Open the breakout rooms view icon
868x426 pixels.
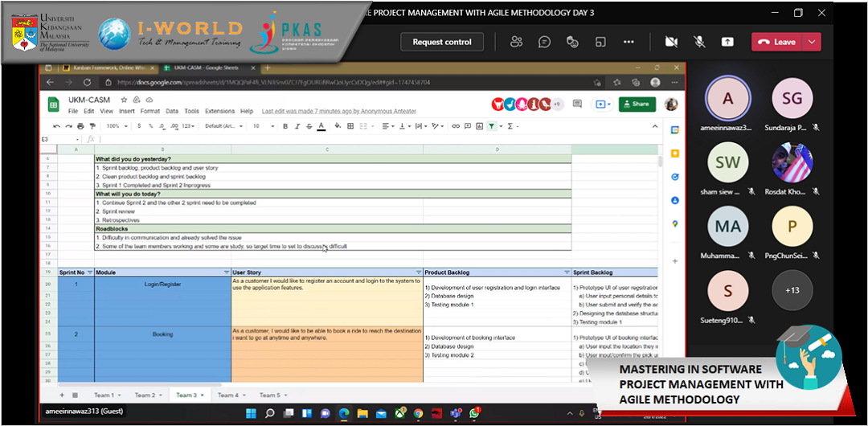(x=600, y=42)
